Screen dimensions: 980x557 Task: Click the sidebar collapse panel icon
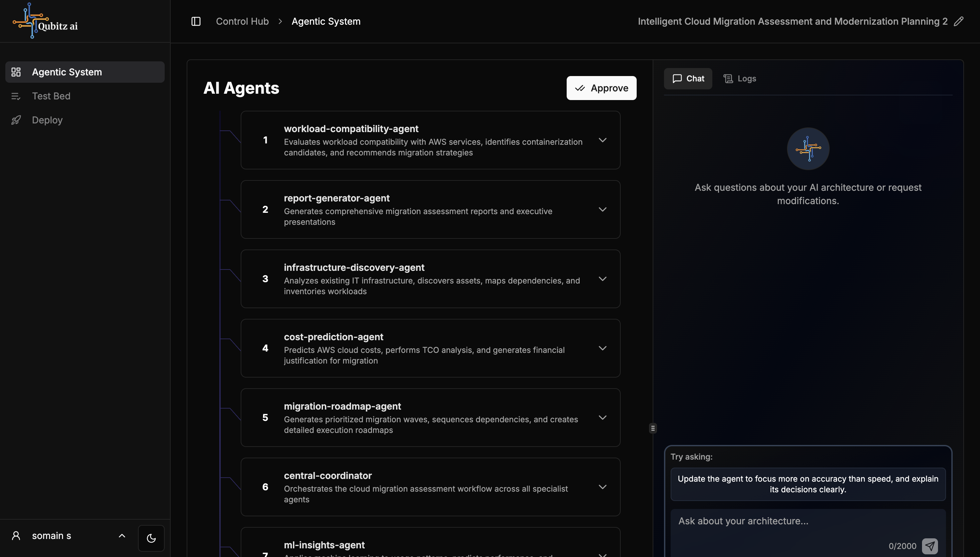[x=196, y=21]
